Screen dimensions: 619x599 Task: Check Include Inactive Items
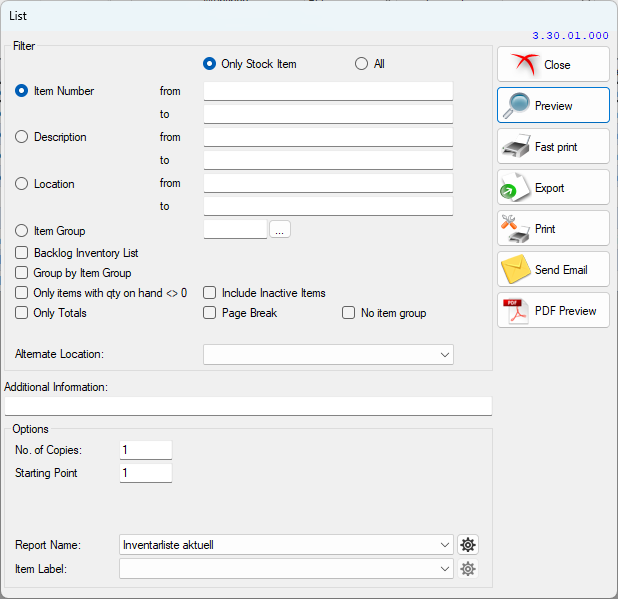click(209, 293)
